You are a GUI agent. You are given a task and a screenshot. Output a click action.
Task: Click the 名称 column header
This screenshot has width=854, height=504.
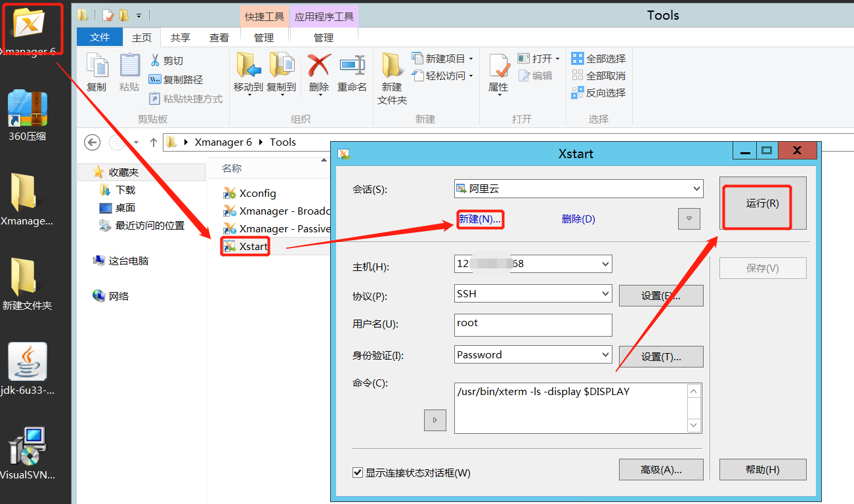pos(232,169)
